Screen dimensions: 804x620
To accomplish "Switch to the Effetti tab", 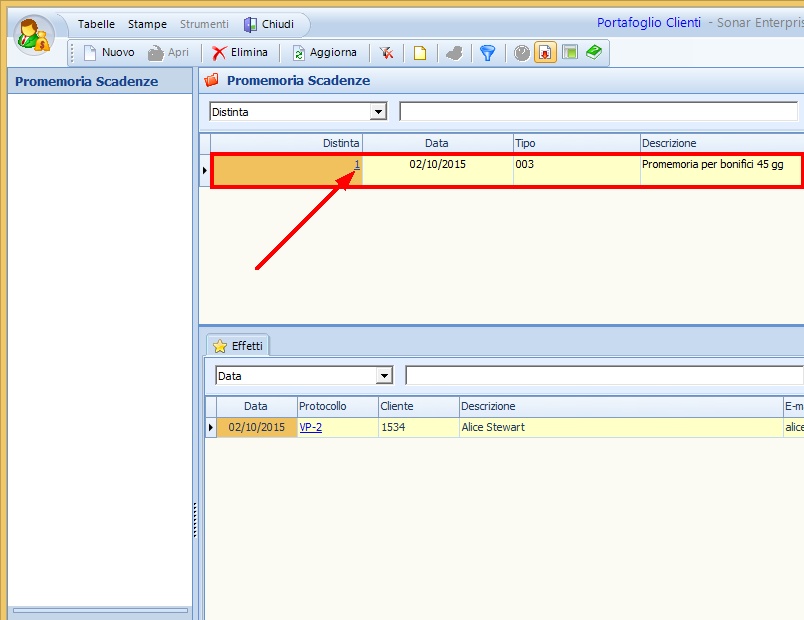I will (x=238, y=346).
